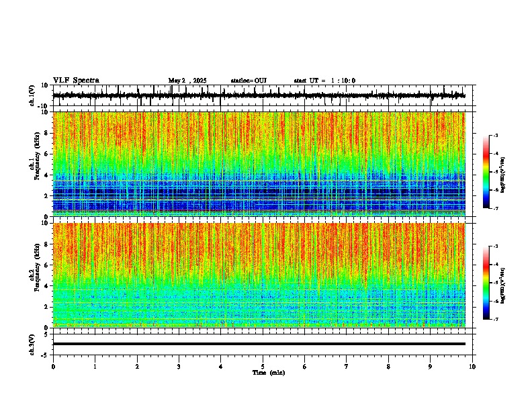Image resolution: width=532 pixels, height=411 pixels.
Task: Click the "-3" label on ch.2 colorbar
Action: coord(494,246)
